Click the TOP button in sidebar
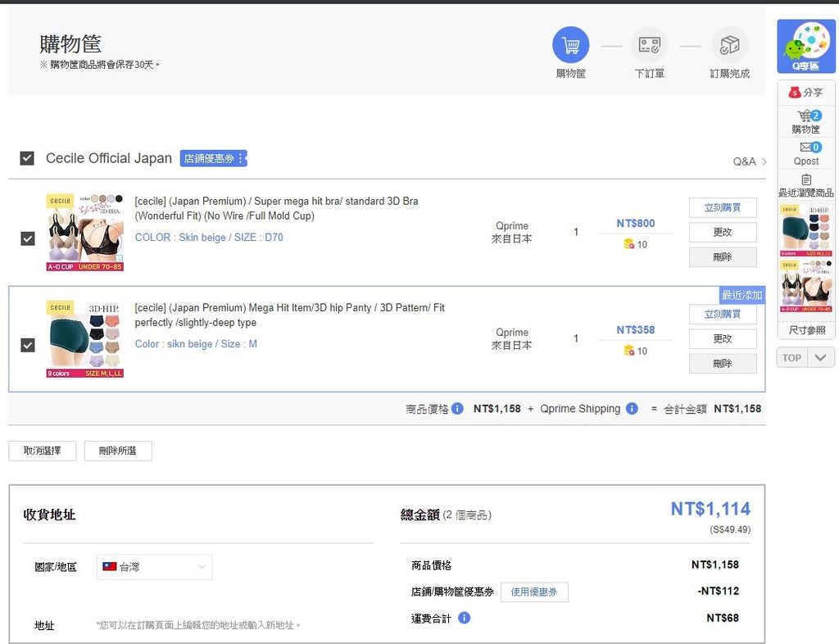Image resolution: width=839 pixels, height=644 pixels. tap(792, 358)
